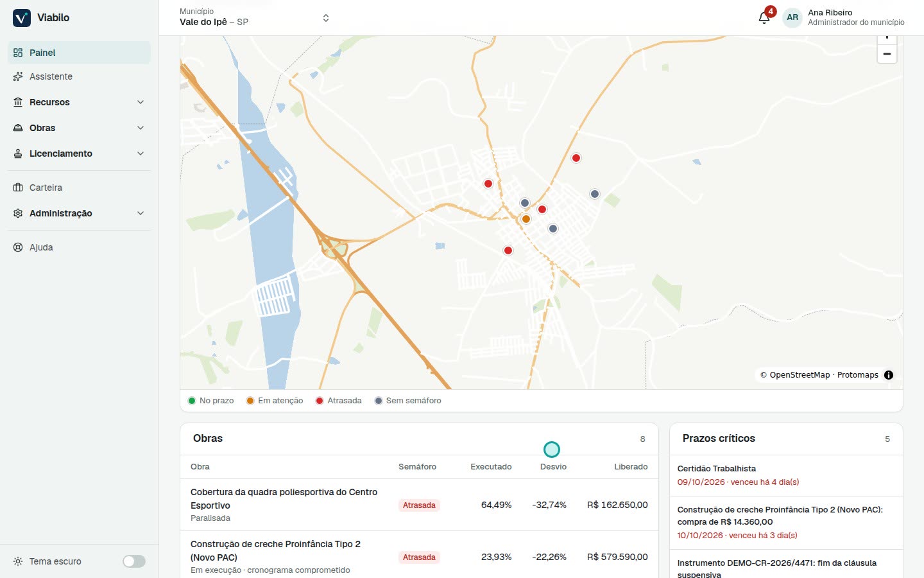
Task: Click the R$ 579.590,00 liberado value
Action: point(617,557)
